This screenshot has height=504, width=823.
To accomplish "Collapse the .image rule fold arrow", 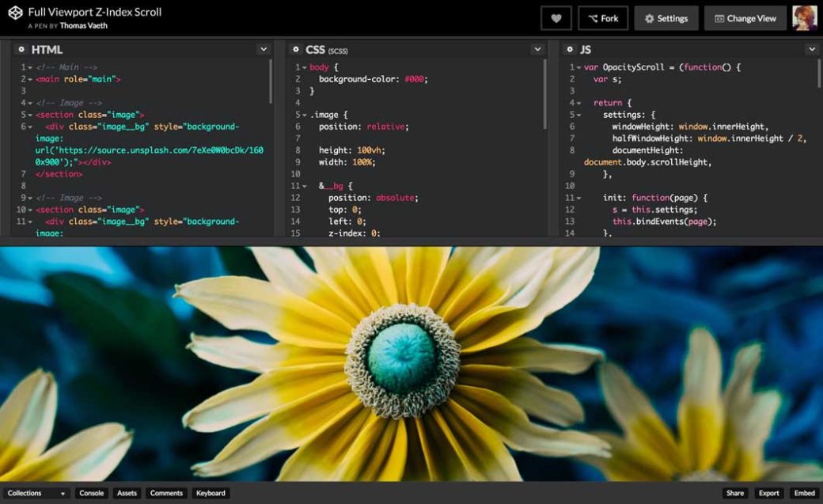I will tap(304, 115).
